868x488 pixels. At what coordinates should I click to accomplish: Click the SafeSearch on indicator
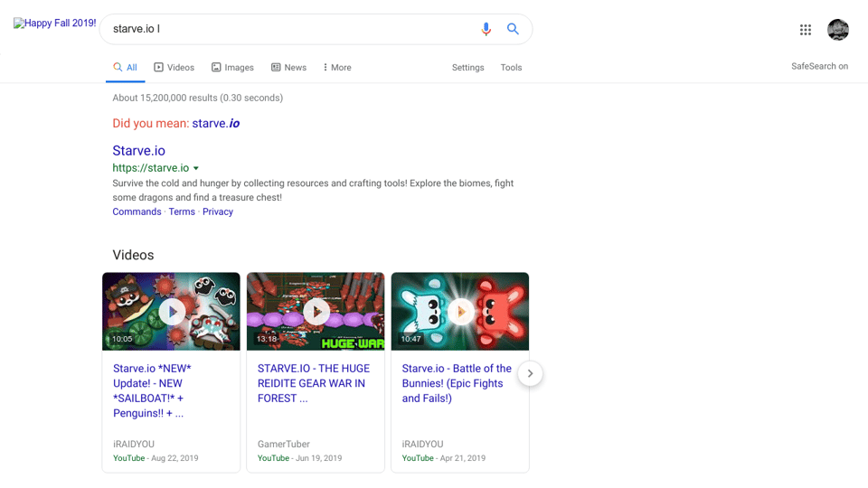coord(819,66)
